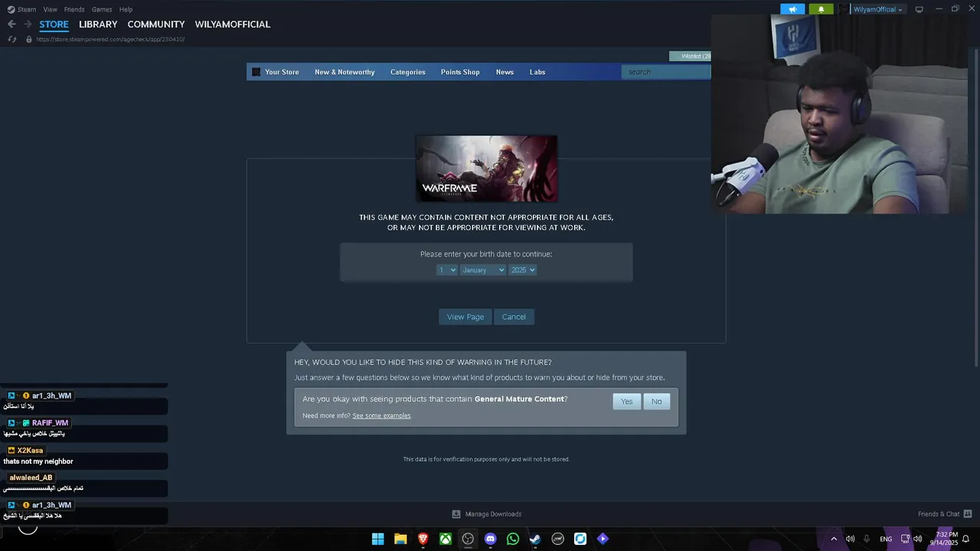This screenshot has width=980, height=551.
Task: Click the store search field
Action: tap(667, 72)
